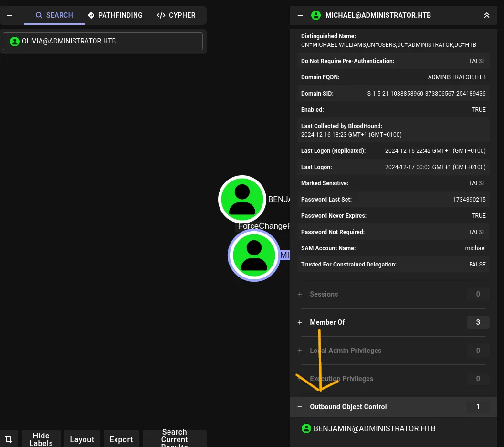Click the pathfinding route icon
The height and width of the screenshot is (447, 504).
(x=91, y=15)
